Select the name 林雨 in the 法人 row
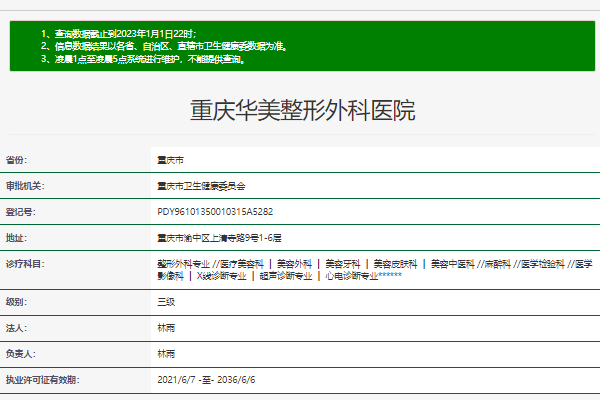 click(x=166, y=328)
